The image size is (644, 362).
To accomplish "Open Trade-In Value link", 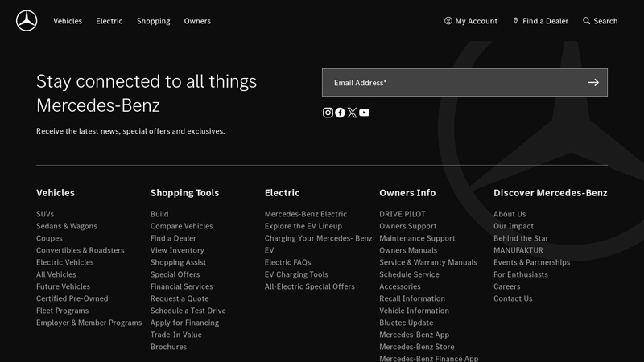I will click(x=175, y=335).
